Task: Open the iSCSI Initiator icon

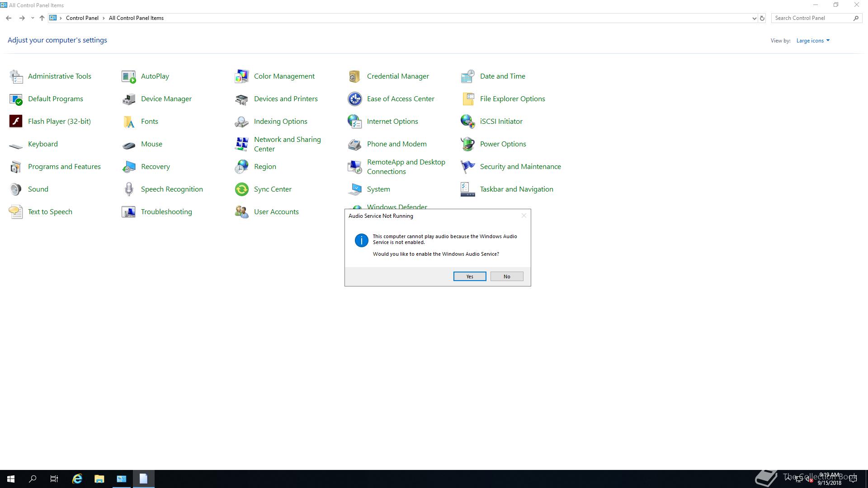Action: (468, 122)
